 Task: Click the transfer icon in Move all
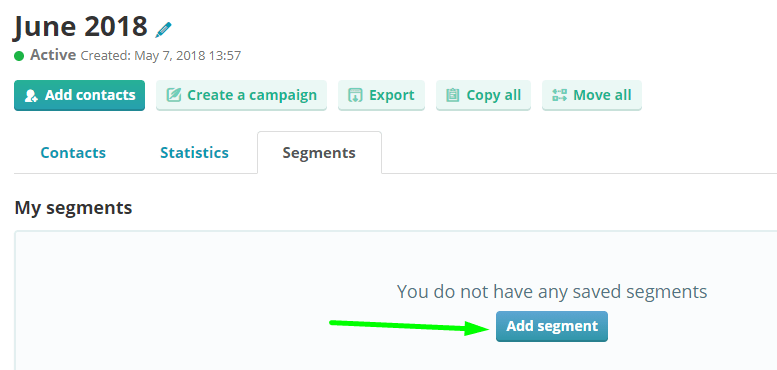(559, 95)
